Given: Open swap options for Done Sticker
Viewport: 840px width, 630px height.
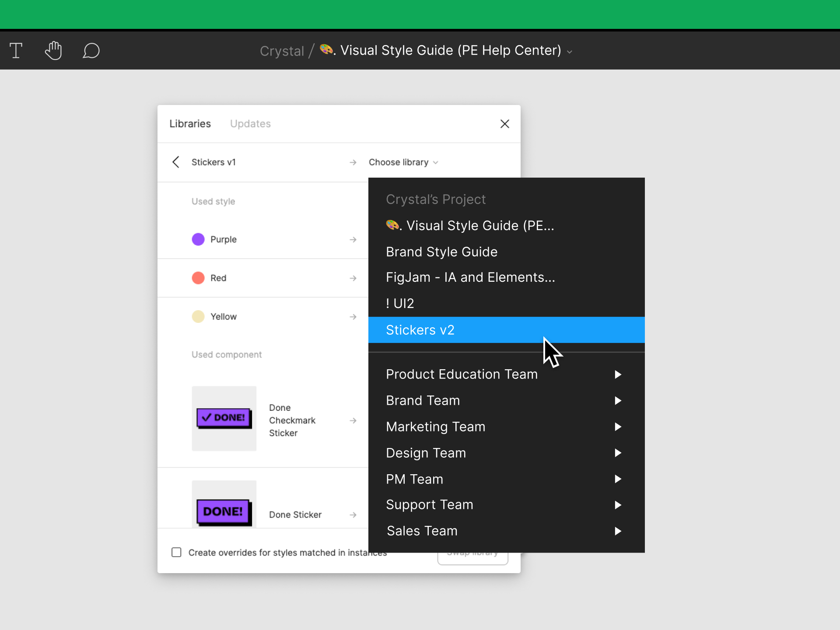Looking at the screenshot, I should coord(353,514).
